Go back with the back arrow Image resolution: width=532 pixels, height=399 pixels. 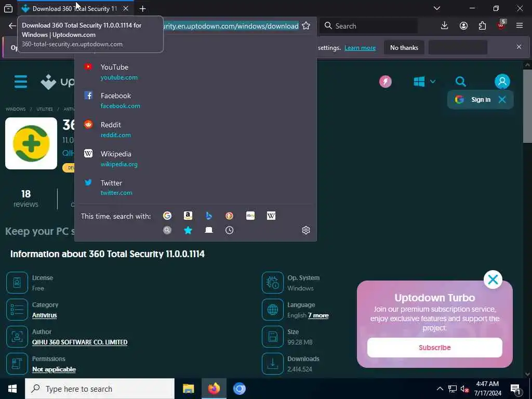click(12, 26)
